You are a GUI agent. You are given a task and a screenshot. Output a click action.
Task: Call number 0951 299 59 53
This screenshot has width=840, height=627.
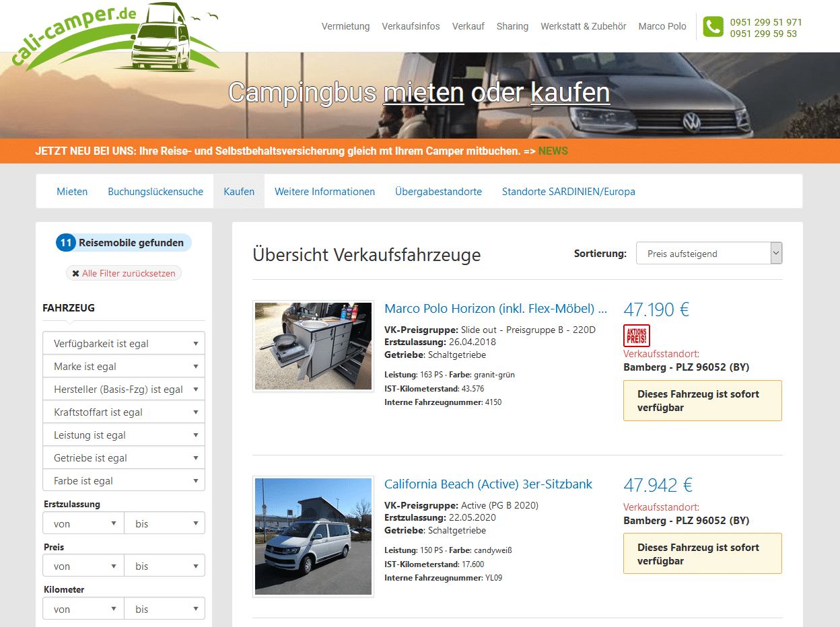coord(763,34)
